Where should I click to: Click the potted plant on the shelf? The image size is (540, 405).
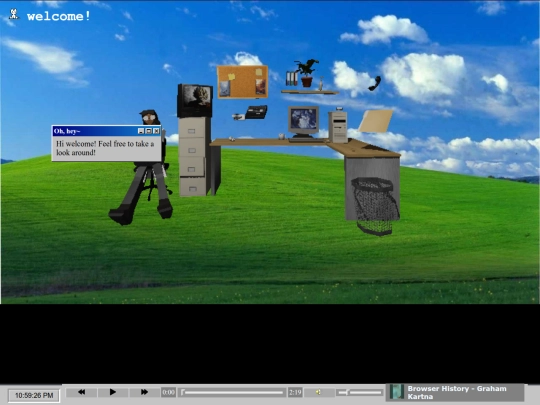point(306,73)
